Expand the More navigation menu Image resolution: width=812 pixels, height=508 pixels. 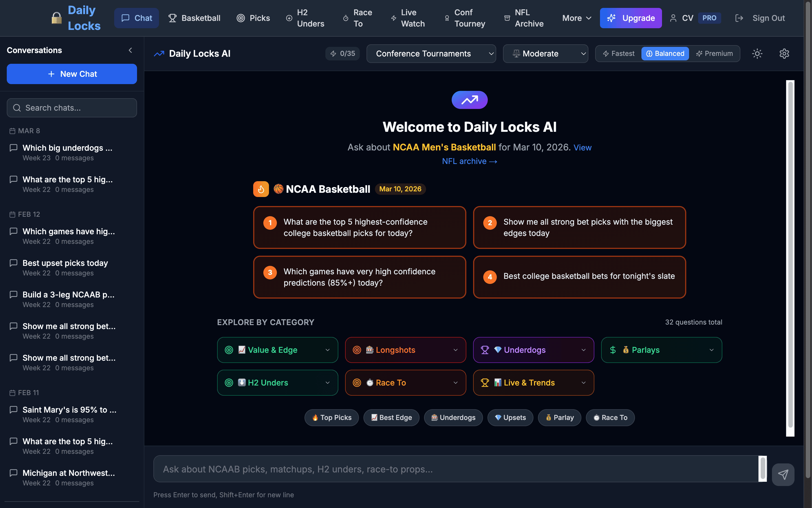tap(577, 18)
